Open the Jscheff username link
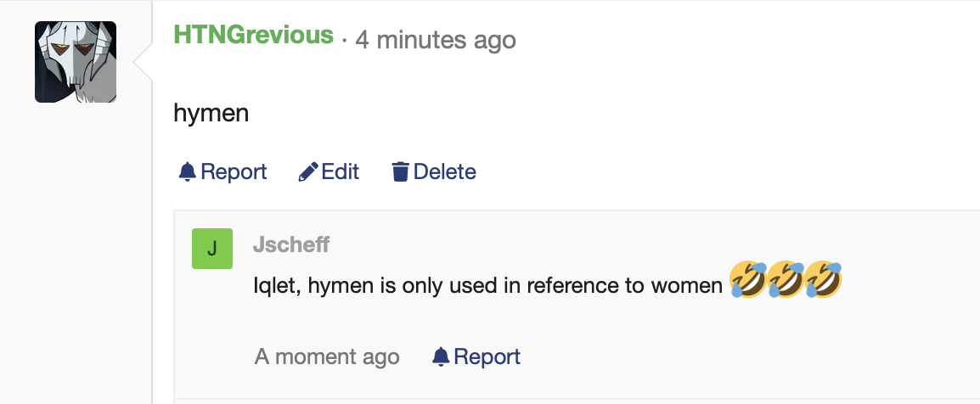 (291, 245)
